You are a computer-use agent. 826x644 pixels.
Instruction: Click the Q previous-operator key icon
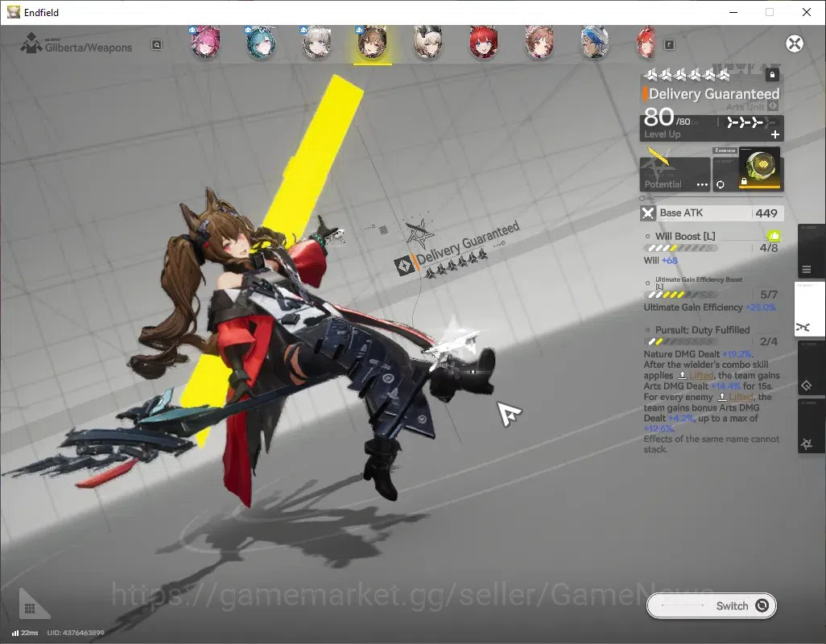coord(157,45)
